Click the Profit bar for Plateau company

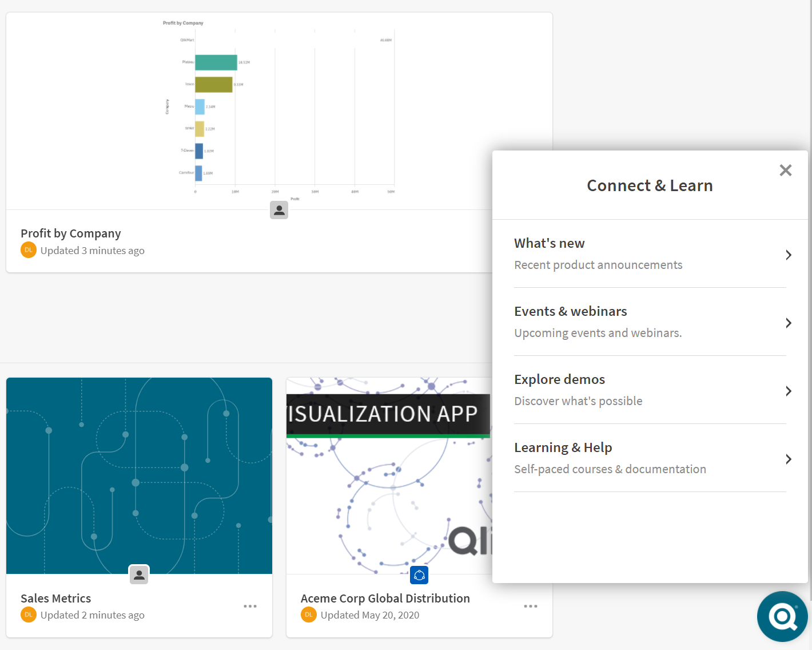coord(216,62)
